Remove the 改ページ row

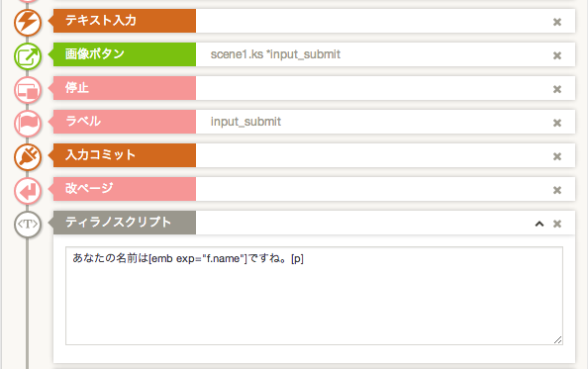[x=557, y=190]
